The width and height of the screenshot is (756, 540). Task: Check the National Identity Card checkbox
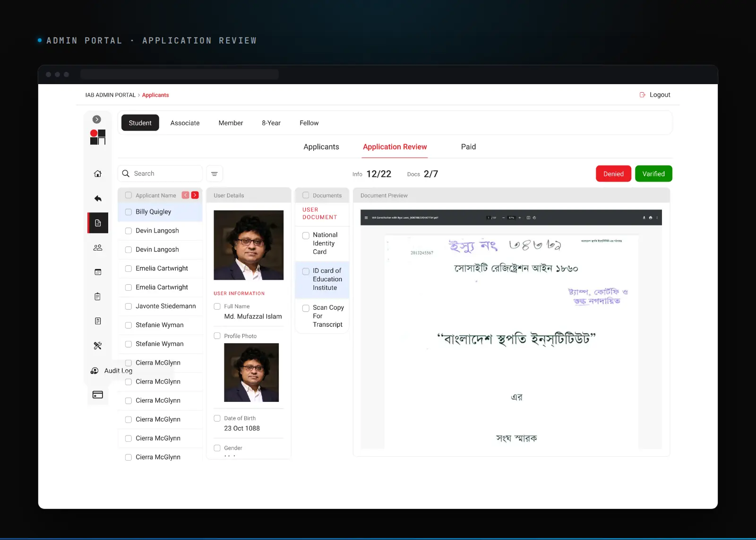point(306,235)
